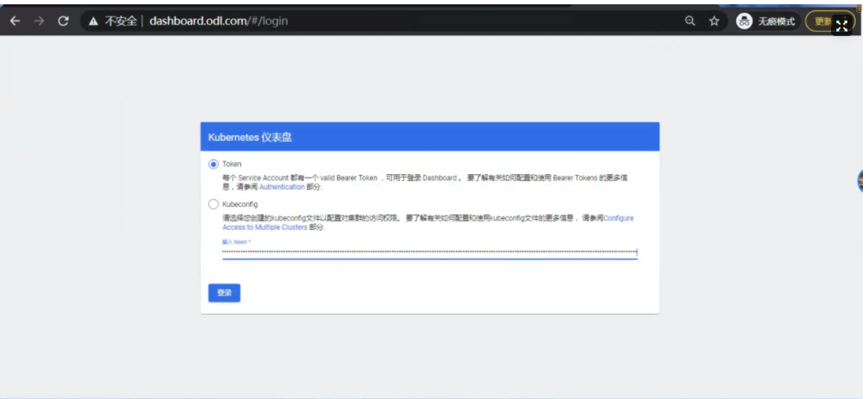The width and height of the screenshot is (868, 399).
Task: Click the dashboard.odl.com address bar URL
Action: click(219, 21)
